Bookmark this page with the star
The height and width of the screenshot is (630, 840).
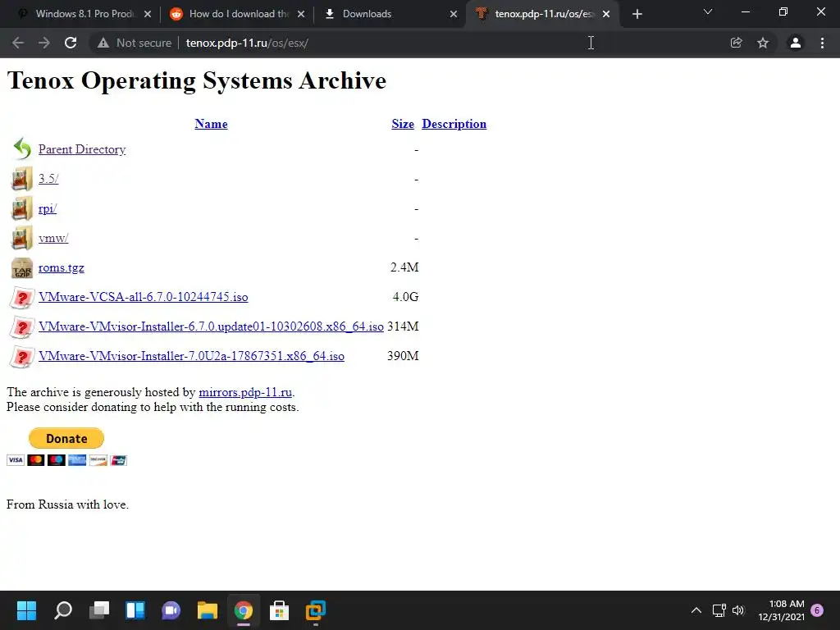763,43
